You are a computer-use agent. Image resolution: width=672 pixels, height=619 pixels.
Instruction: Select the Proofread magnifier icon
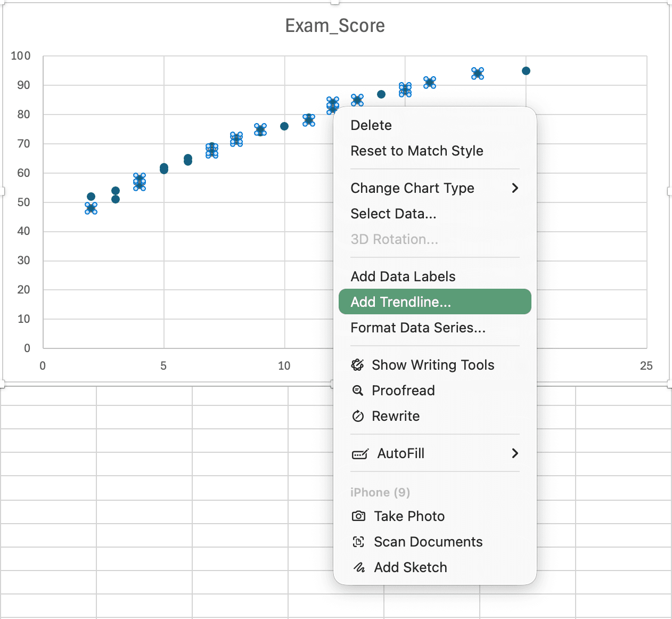(x=358, y=390)
